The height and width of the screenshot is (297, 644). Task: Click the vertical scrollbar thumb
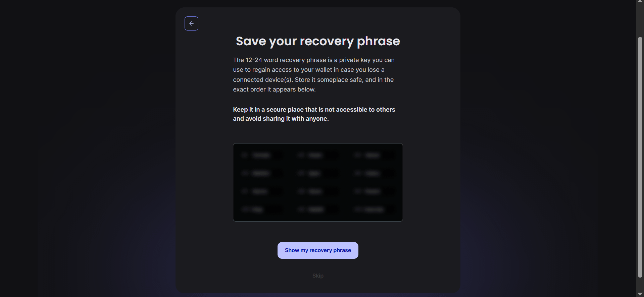coord(640,158)
